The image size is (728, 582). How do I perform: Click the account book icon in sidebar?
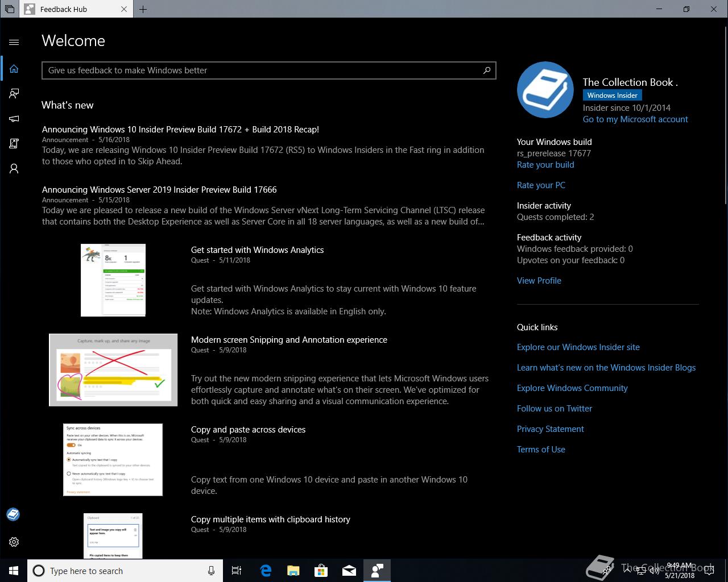pos(13,514)
